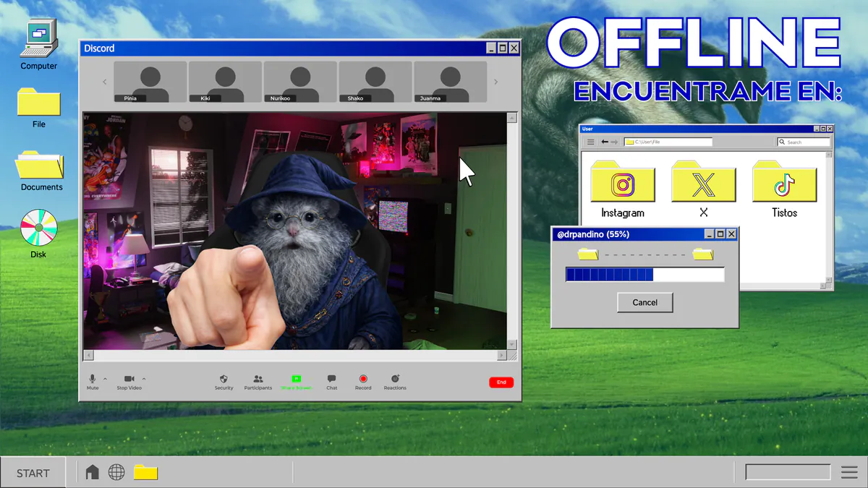868x488 pixels.
Task: Open the hamburger menu in User window
Action: pyautogui.click(x=590, y=142)
